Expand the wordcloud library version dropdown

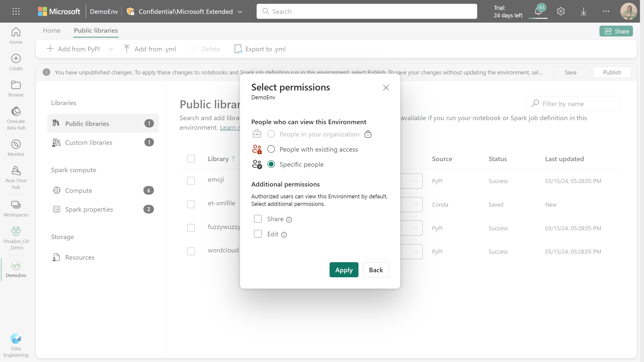click(x=415, y=251)
